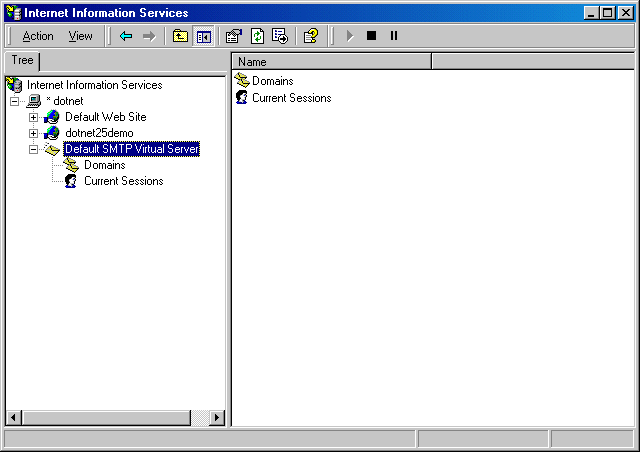Viewport: 640px width, 452px height.
Task: Expand the Default Web Site node
Action: [x=33, y=117]
